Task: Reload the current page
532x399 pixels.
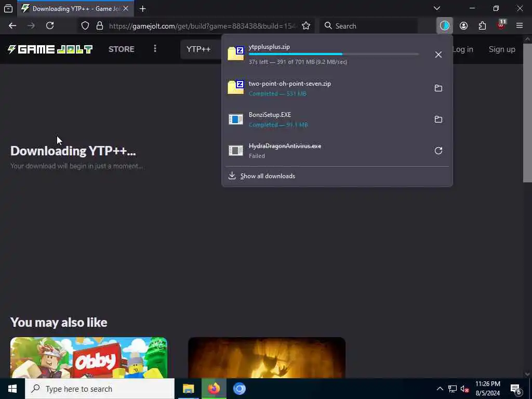Action: (x=50, y=26)
